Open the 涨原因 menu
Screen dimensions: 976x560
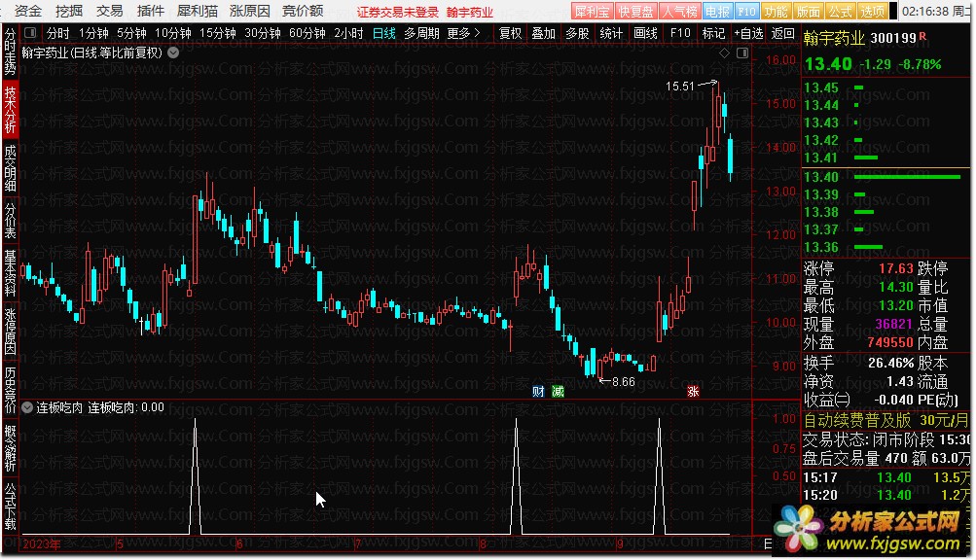[x=250, y=11]
